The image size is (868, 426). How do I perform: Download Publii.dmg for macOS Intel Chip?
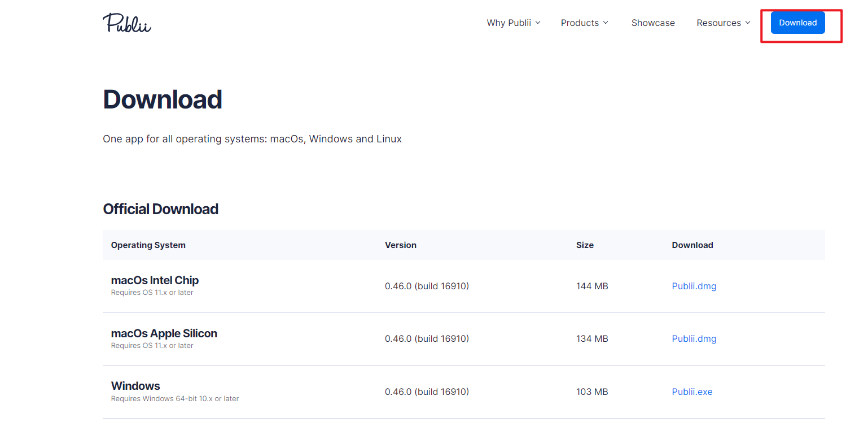[694, 286]
